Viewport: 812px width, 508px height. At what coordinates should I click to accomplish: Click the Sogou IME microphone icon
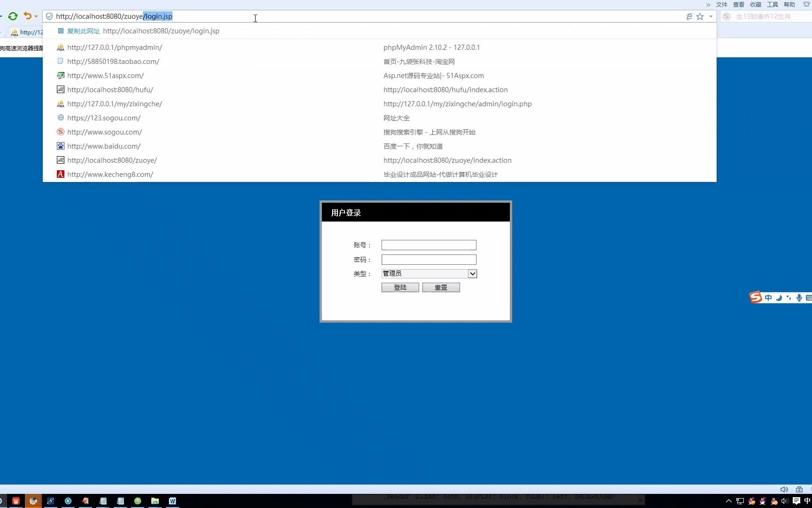[x=799, y=298]
